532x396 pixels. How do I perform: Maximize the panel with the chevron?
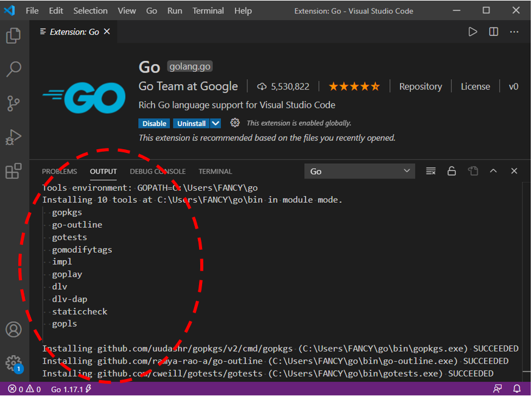(493, 171)
